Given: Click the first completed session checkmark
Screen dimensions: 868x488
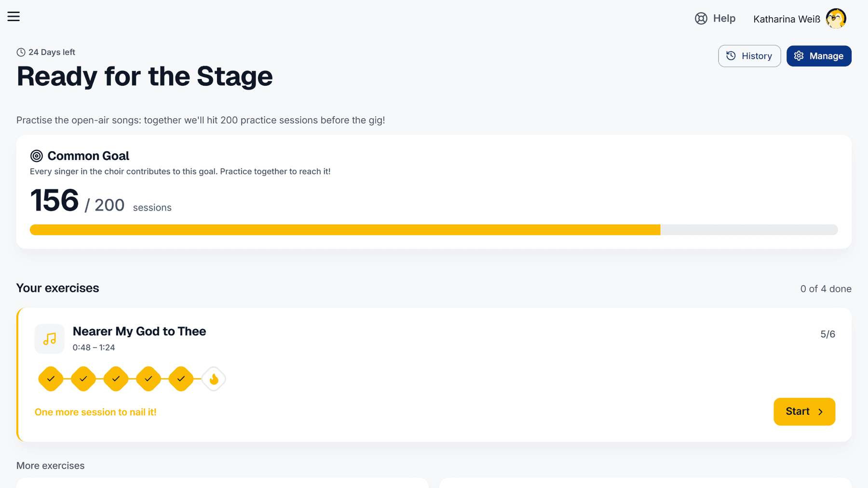Looking at the screenshot, I should tap(51, 379).
